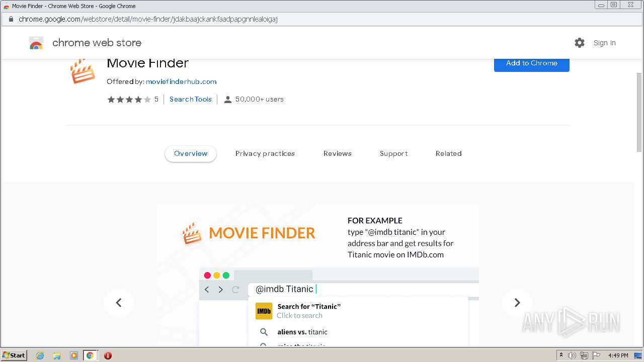Screen dimensions: 644x362
Task: Show the next screenshot with right arrow
Action: pyautogui.click(x=517, y=302)
